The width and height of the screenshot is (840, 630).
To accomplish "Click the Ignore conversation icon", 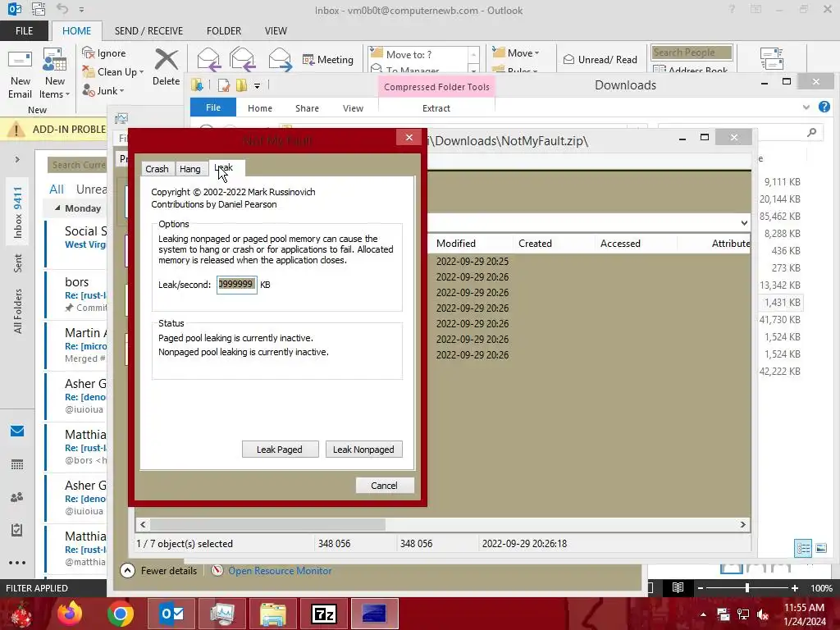I will pos(89,53).
